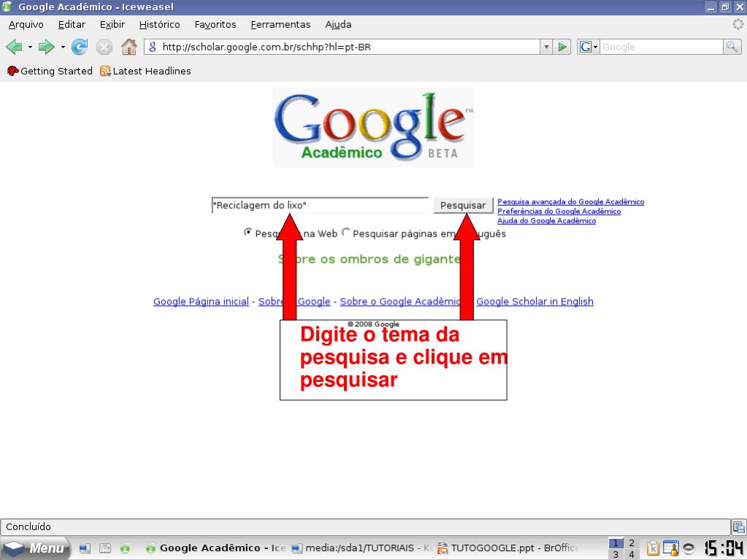Select the 'Pesquisar na Web' radio button
The height and width of the screenshot is (560, 747).
pyautogui.click(x=248, y=232)
